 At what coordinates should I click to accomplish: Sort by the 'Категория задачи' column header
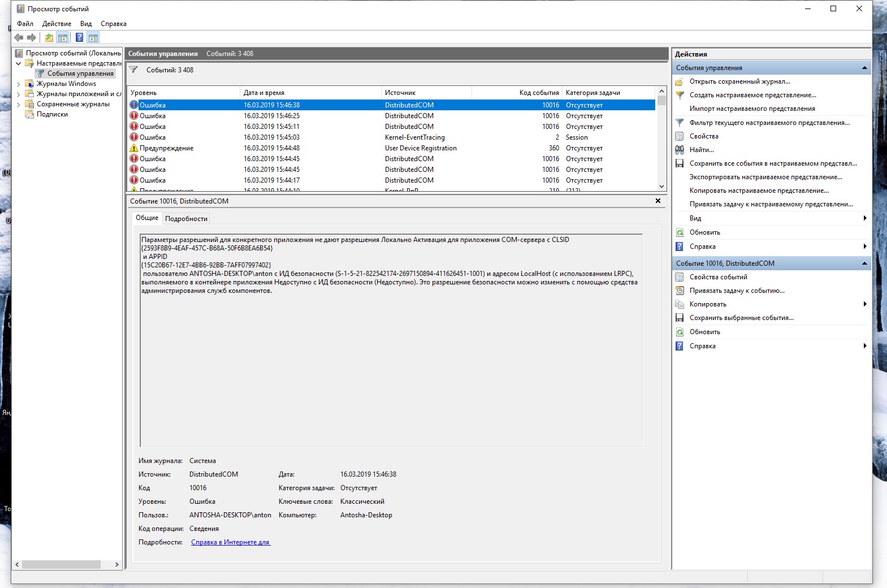pyautogui.click(x=609, y=93)
